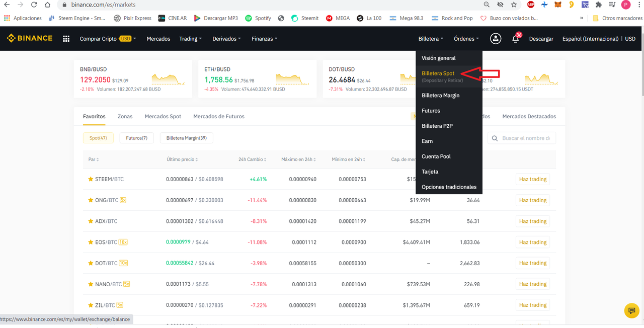
Task: Select Billetera Spot menu entry
Action: click(449, 76)
